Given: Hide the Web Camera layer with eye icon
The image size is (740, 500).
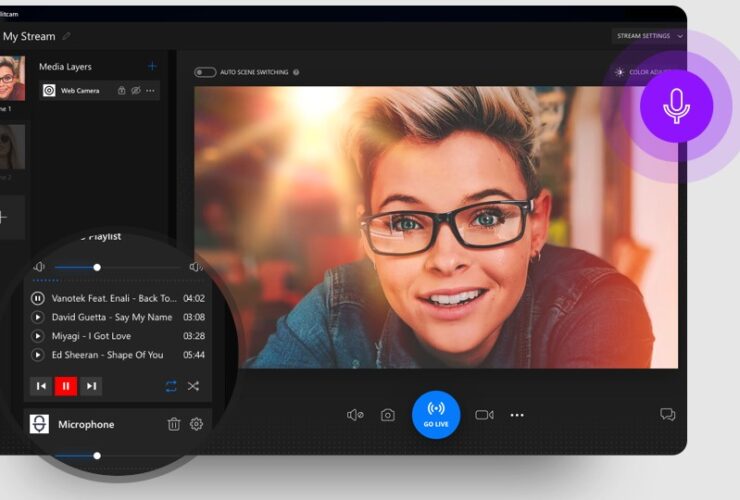Looking at the screenshot, I should click(136, 91).
